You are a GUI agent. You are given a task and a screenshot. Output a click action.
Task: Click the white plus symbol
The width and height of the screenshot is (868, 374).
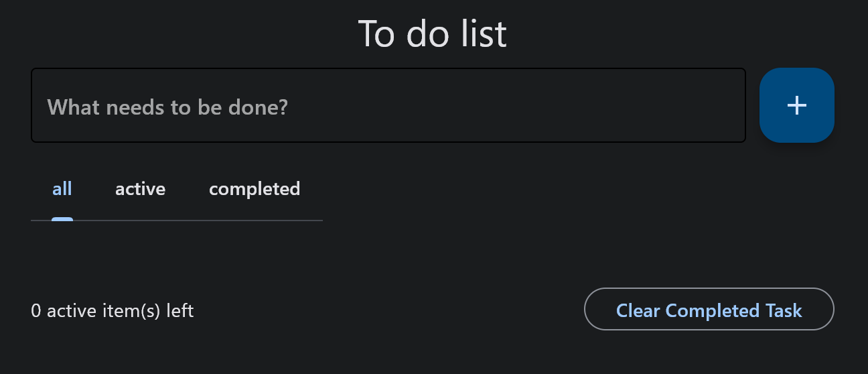point(796,105)
